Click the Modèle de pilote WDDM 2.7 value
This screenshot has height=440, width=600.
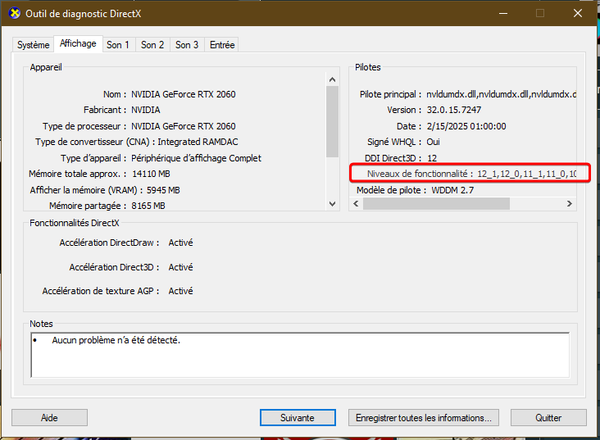pos(453,190)
